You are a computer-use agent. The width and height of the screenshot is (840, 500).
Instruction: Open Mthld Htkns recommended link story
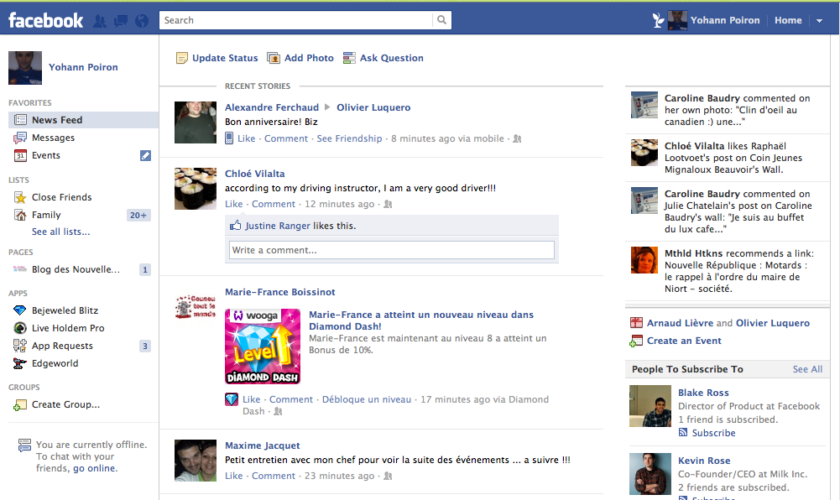[x=728, y=271]
